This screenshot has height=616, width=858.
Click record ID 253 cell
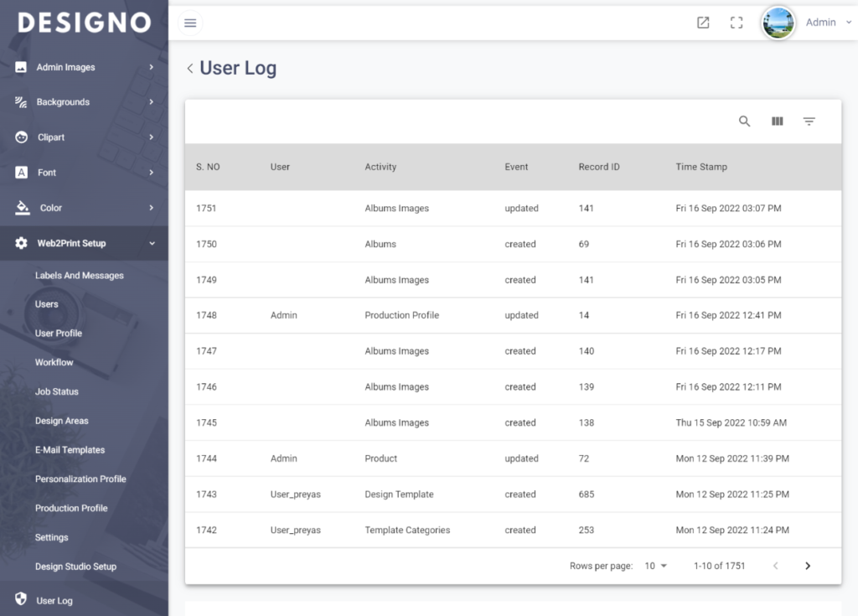pyautogui.click(x=586, y=530)
